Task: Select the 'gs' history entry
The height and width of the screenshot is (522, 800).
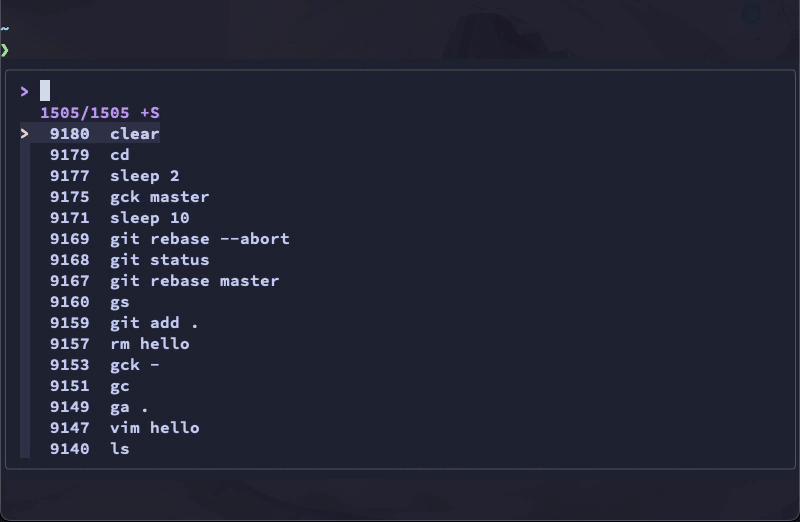Action: point(120,302)
